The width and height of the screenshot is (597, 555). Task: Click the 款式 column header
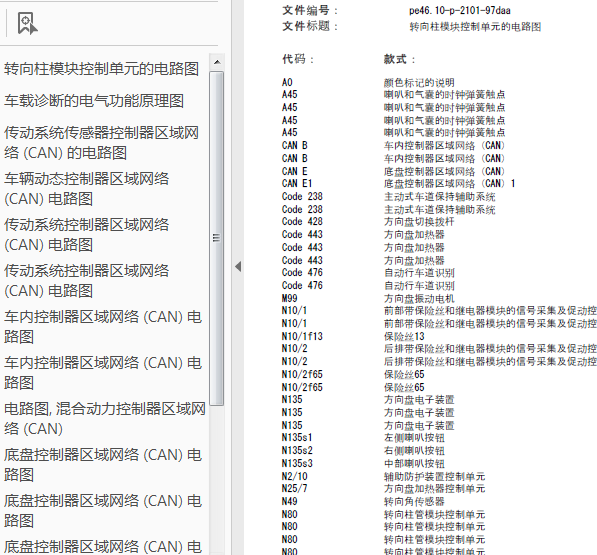(399, 59)
